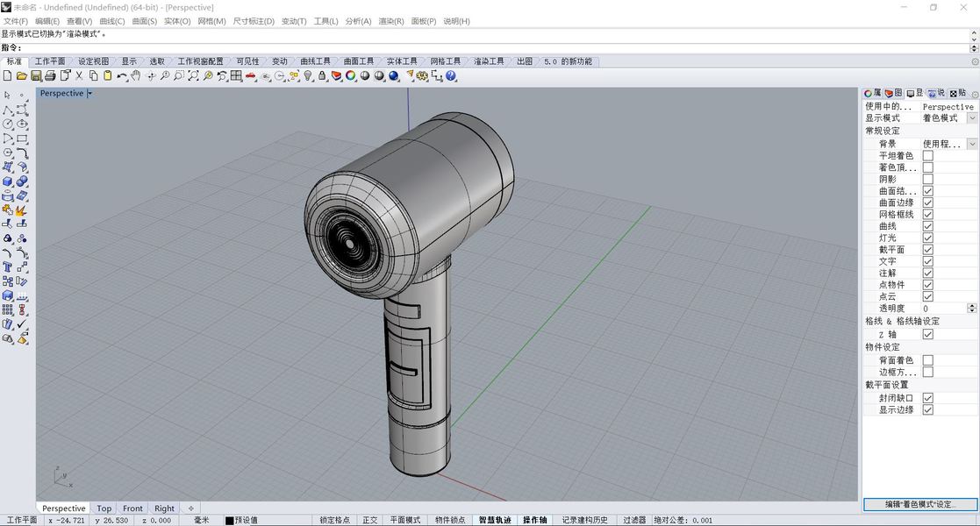980x526 pixels.
Task: Click 记录建构历史 in the status bar
Action: point(584,520)
